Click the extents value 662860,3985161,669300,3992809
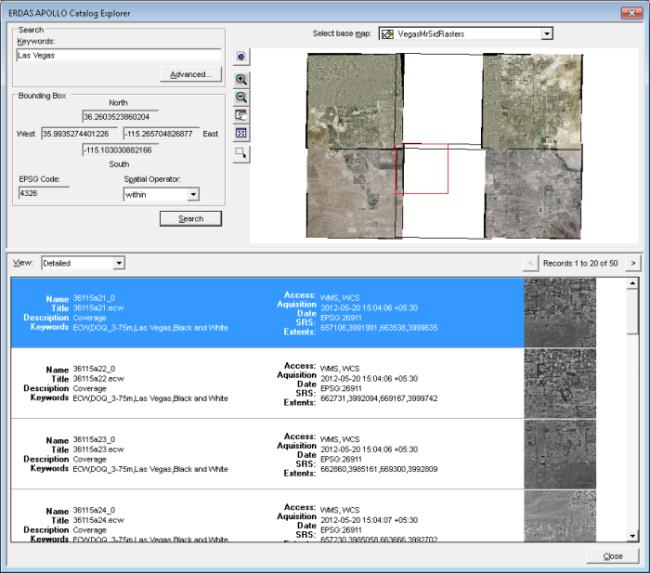Viewport: 650px width, 573px height. coord(379,469)
